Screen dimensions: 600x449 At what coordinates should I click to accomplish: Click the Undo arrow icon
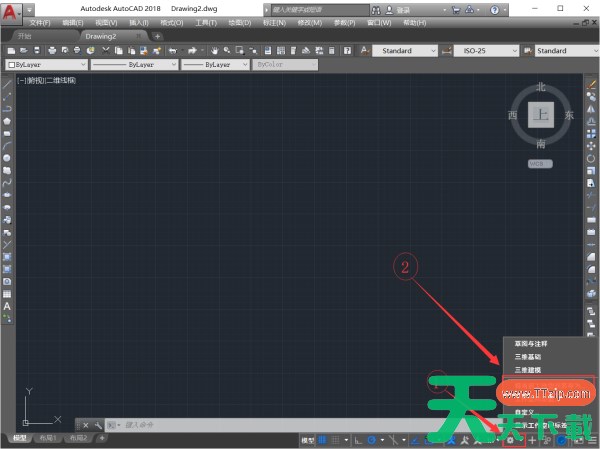click(x=173, y=51)
